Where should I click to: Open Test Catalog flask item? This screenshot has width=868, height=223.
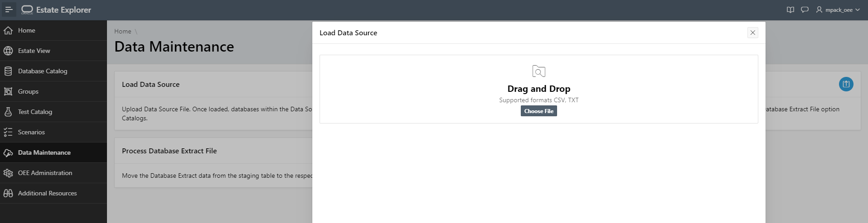click(x=53, y=112)
